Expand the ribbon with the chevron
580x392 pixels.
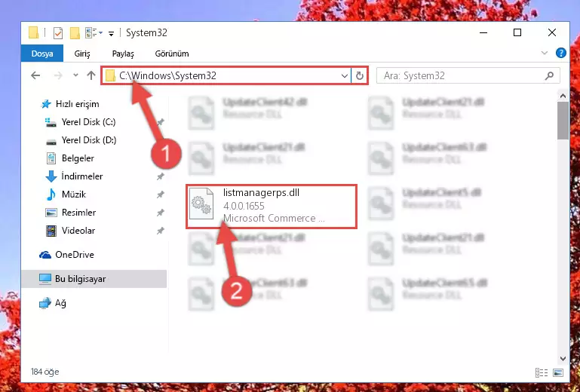click(545, 54)
